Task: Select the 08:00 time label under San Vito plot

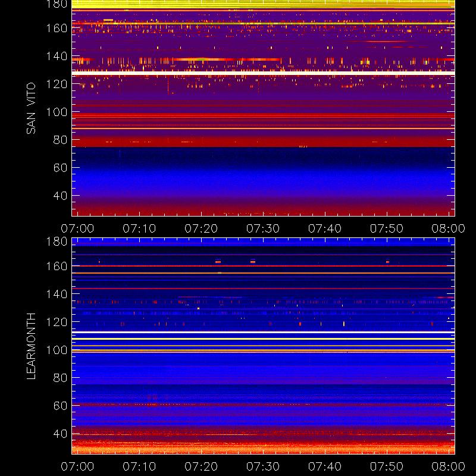Action: [x=449, y=228]
